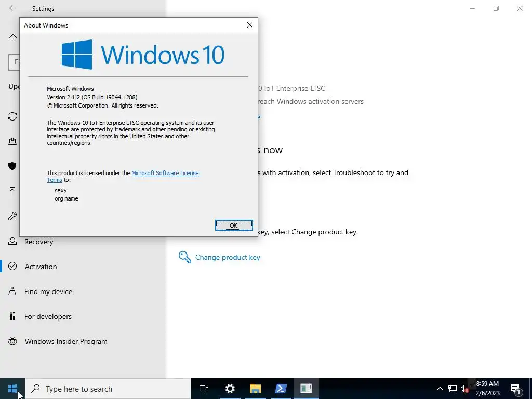532x399 pixels.
Task: Switch to the winver taskbar app
Action: click(x=307, y=389)
